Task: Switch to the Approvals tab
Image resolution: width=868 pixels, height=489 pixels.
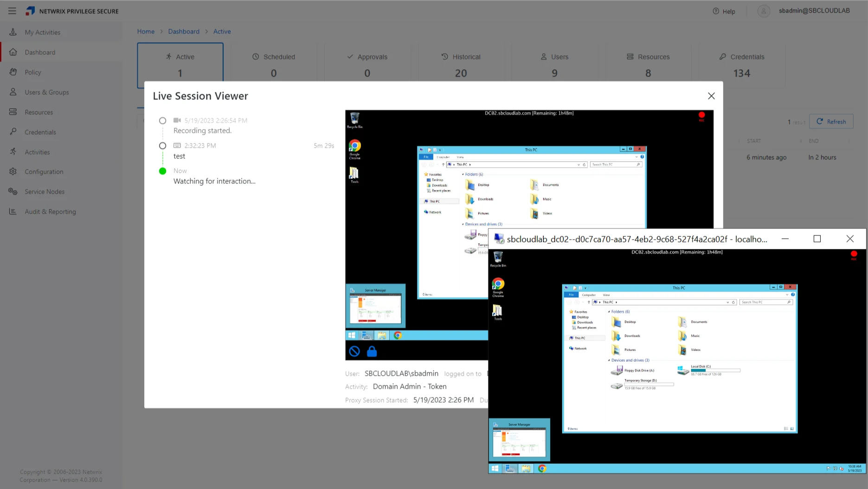Action: pyautogui.click(x=367, y=65)
